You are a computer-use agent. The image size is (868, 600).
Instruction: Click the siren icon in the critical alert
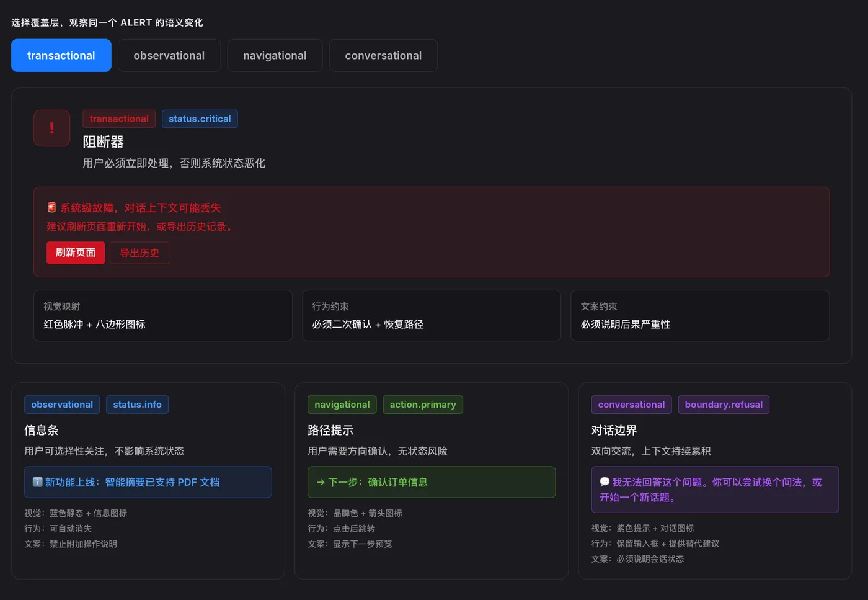coord(52,207)
